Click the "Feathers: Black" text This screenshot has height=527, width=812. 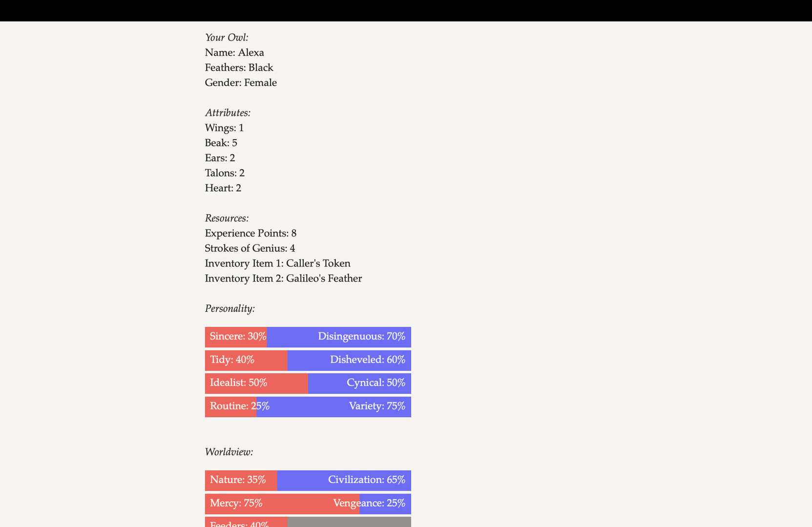pyautogui.click(x=239, y=68)
